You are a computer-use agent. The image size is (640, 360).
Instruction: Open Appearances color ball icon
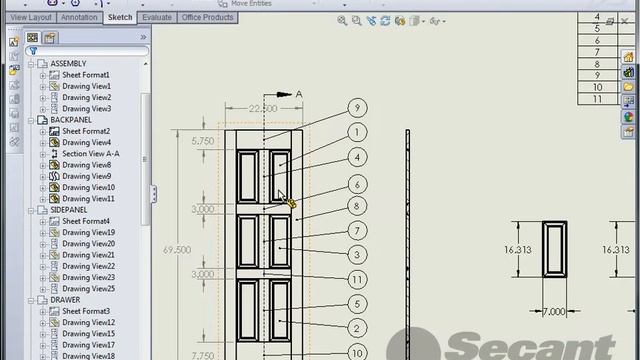point(628,117)
